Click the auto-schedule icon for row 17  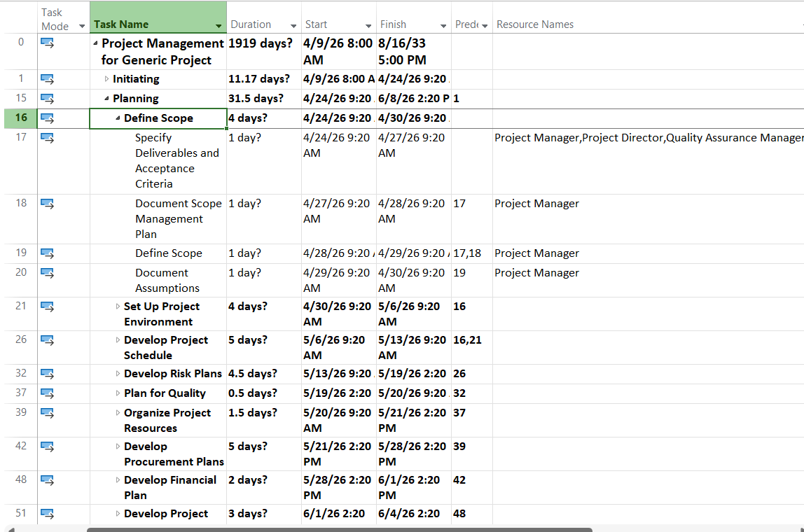point(47,138)
